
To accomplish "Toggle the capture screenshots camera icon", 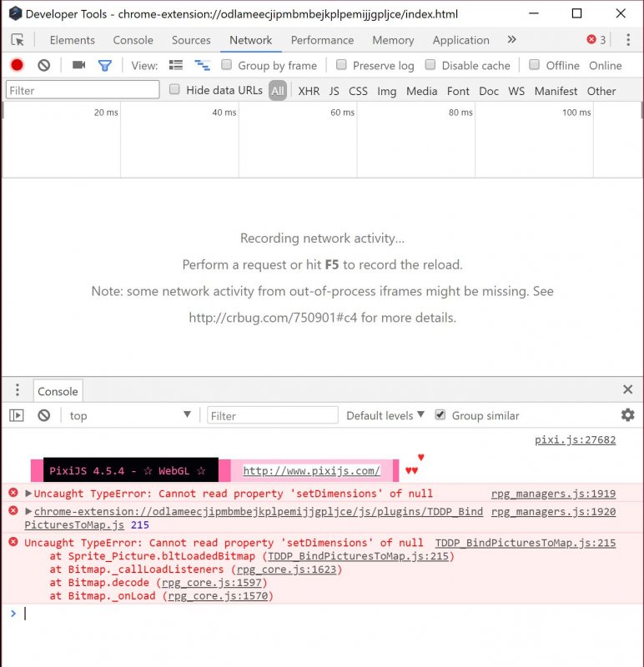I will (78, 65).
